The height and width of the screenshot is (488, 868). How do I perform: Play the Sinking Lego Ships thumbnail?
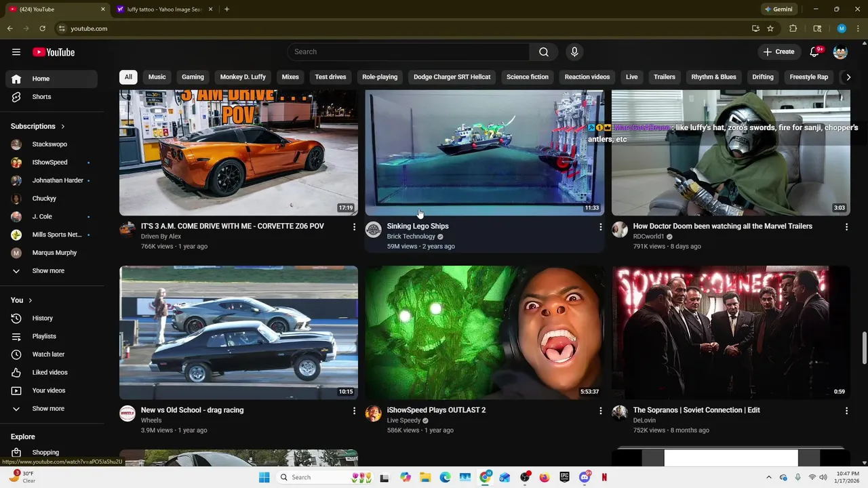pos(484,152)
